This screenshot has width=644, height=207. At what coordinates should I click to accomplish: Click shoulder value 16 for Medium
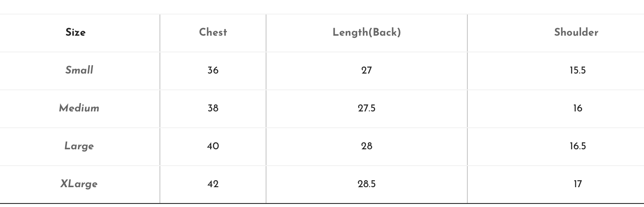[x=577, y=108]
